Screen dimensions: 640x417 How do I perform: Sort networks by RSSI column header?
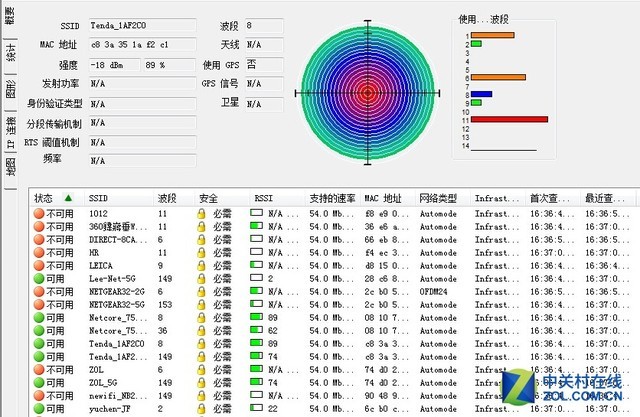263,198
